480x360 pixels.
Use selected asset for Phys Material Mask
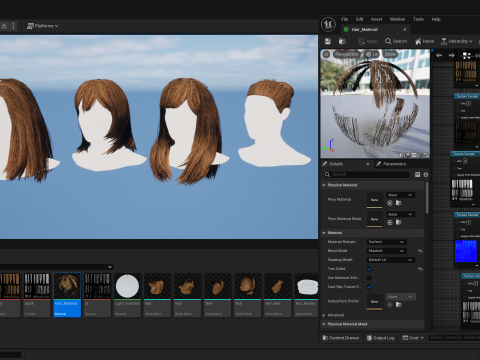[390, 222]
